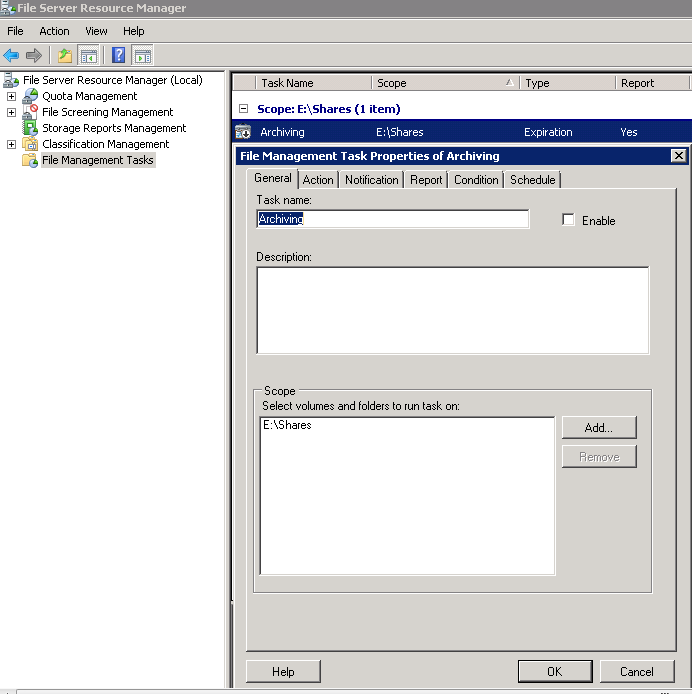
Task: Collapse the Scope: E:\Shares group
Action: tap(243, 109)
